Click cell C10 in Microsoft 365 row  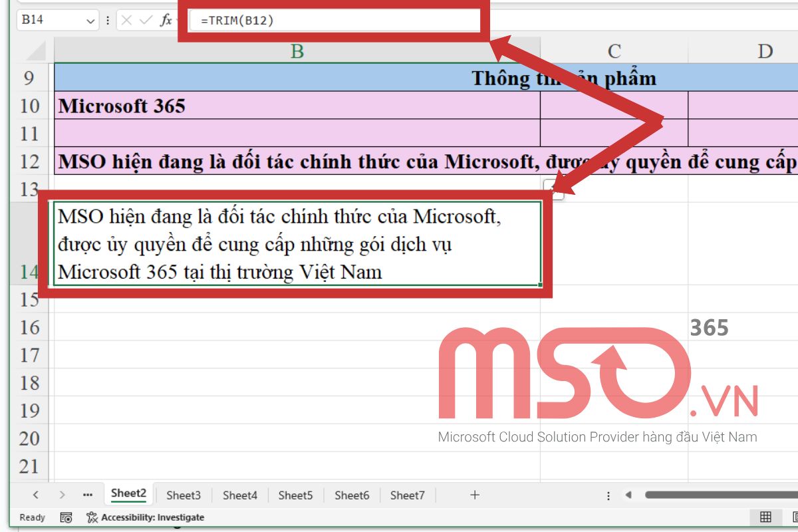[x=614, y=106]
